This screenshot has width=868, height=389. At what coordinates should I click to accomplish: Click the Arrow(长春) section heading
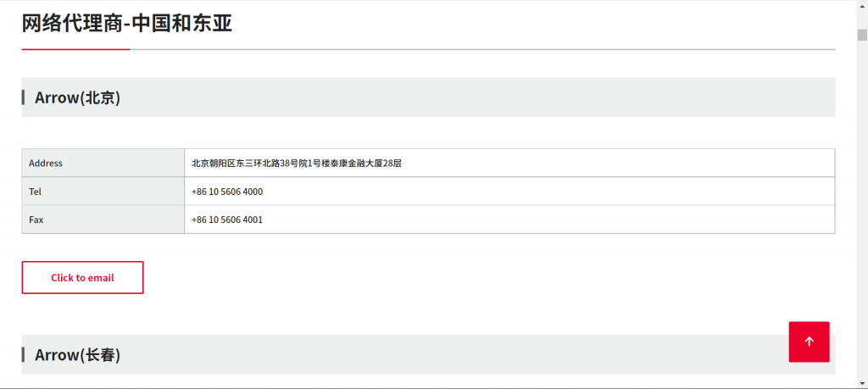click(x=77, y=355)
